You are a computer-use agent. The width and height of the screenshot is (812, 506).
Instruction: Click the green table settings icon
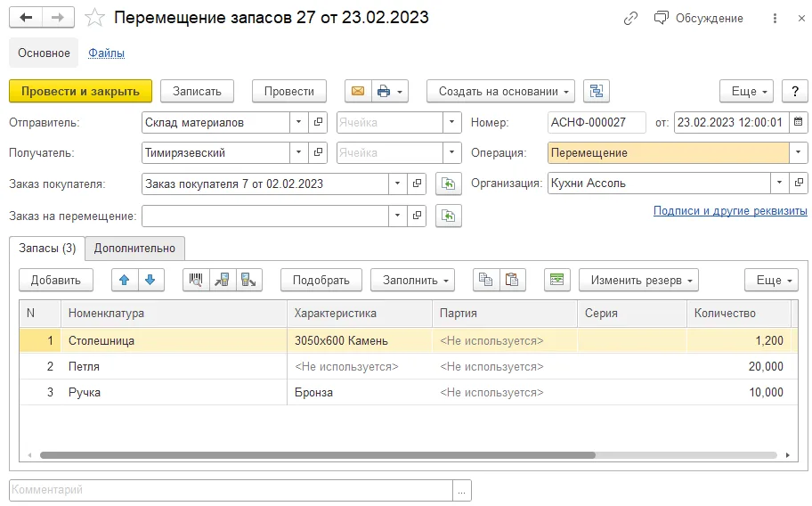[557, 280]
